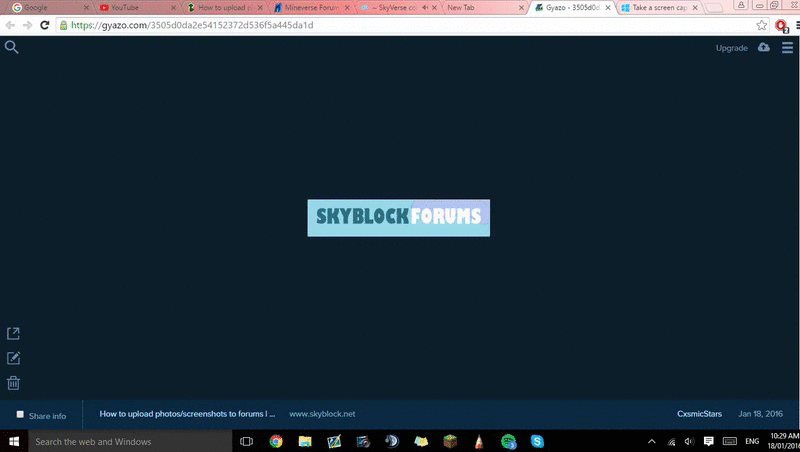Click the ENG language indicator
The width and height of the screenshot is (800, 452).
(752, 441)
